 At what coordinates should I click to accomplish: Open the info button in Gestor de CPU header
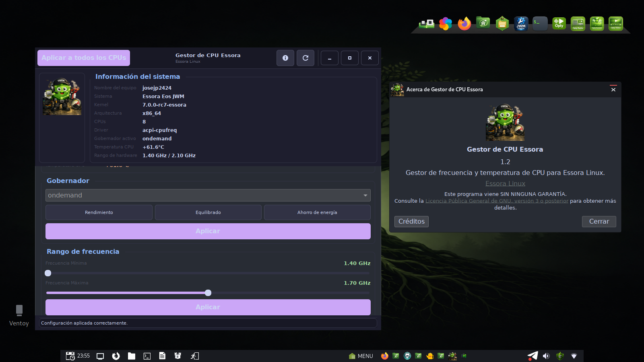[x=285, y=58]
